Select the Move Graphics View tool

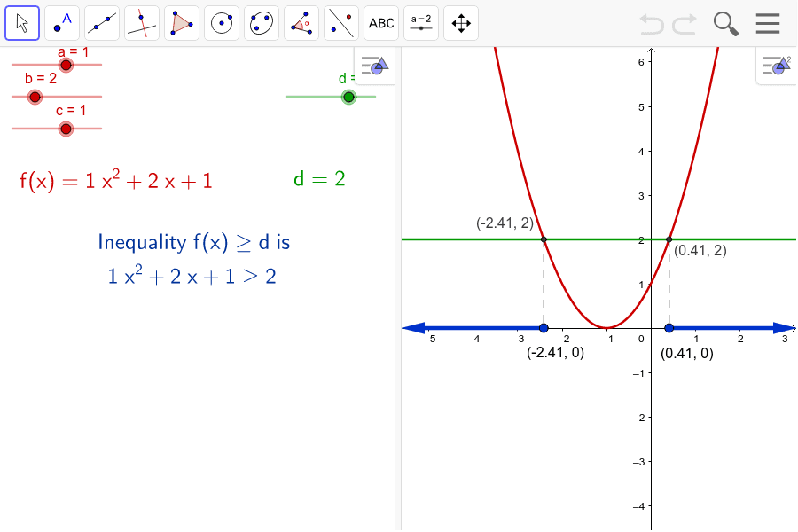[x=461, y=23]
